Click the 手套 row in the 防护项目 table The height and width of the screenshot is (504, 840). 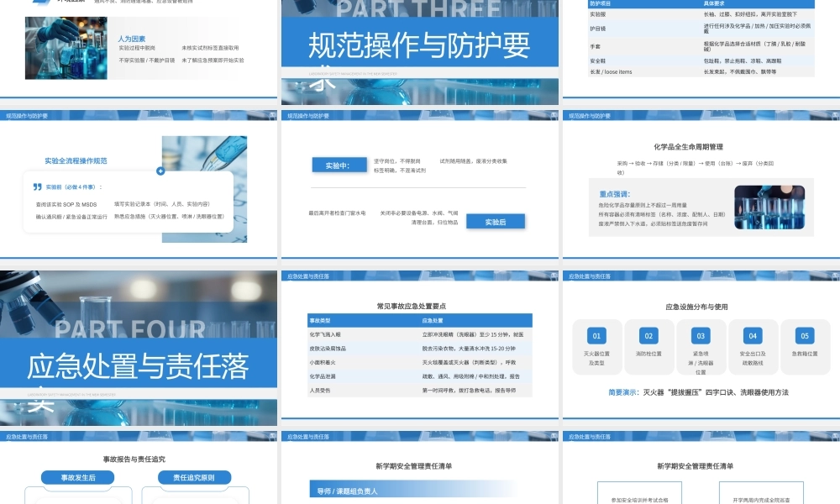tap(701, 46)
